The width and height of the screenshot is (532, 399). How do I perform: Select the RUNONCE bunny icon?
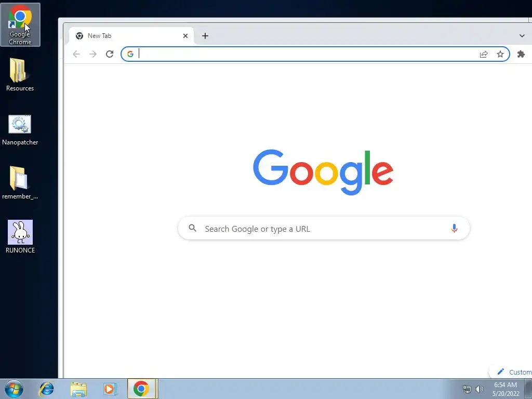(20, 237)
